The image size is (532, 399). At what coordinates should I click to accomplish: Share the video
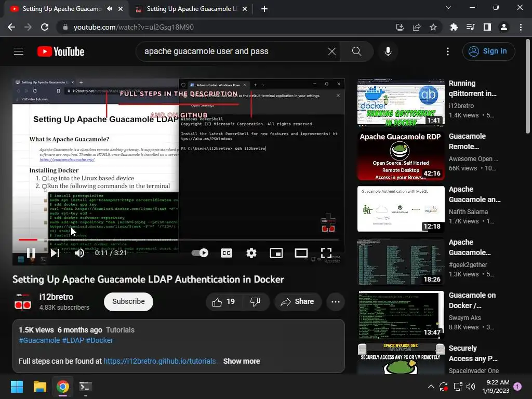coord(298,302)
